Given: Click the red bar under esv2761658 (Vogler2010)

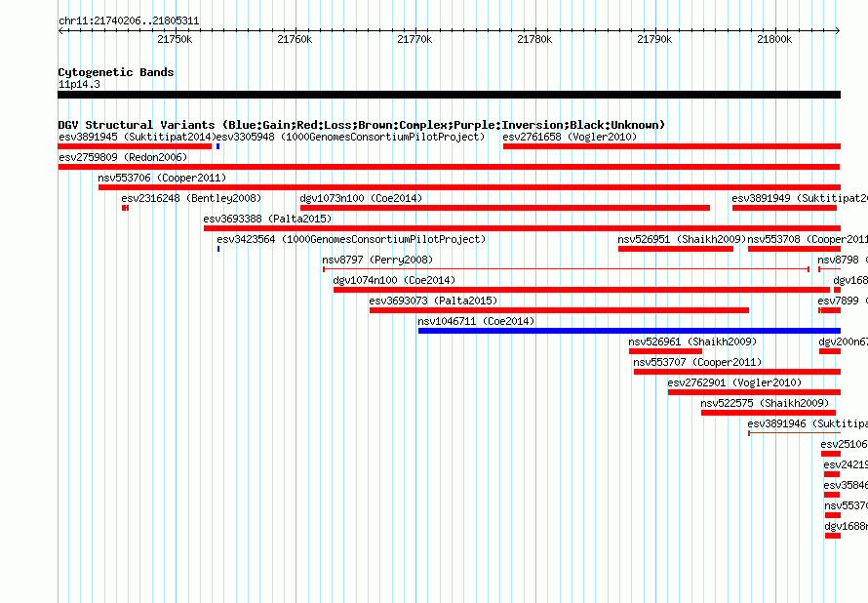Looking at the screenshot, I should point(672,146).
